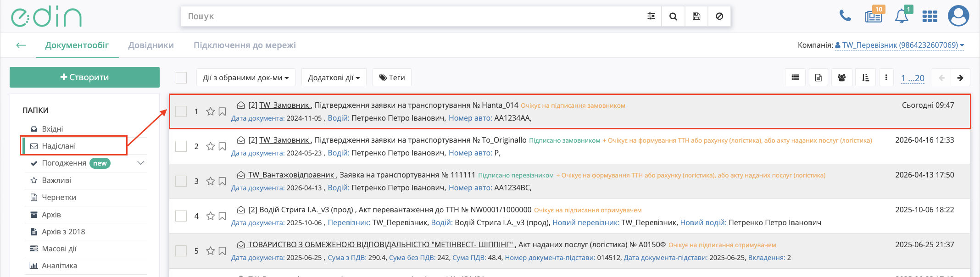980x277 pixels.
Task: Open Погодження folder with new badge
Action: [x=70, y=163]
